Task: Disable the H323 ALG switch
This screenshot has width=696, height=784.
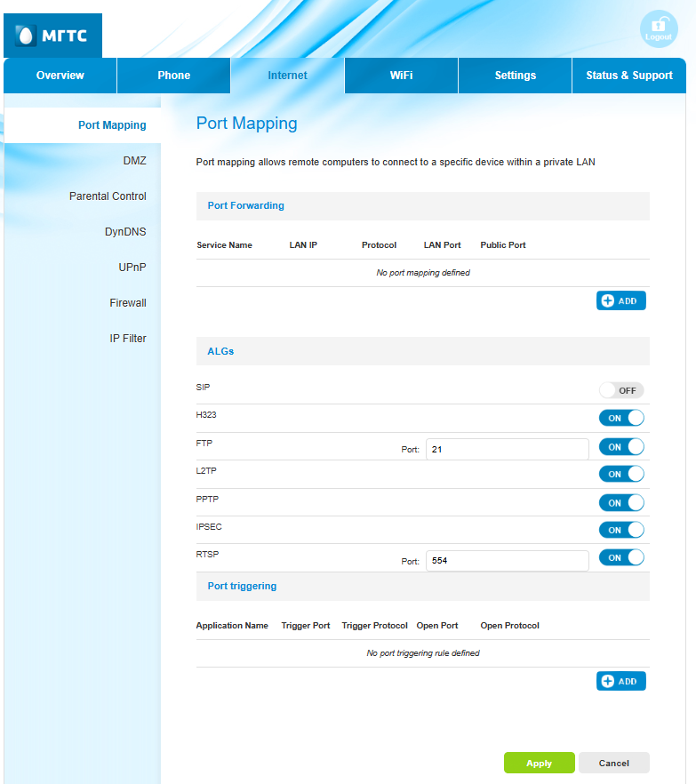Action: point(620,418)
